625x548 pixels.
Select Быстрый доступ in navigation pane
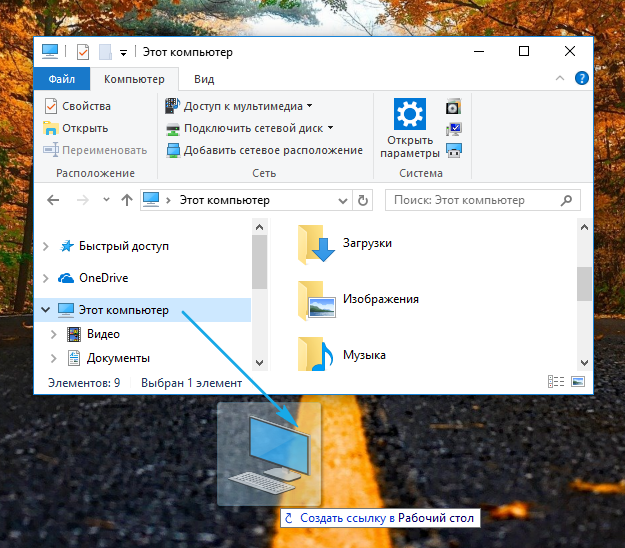tap(124, 246)
